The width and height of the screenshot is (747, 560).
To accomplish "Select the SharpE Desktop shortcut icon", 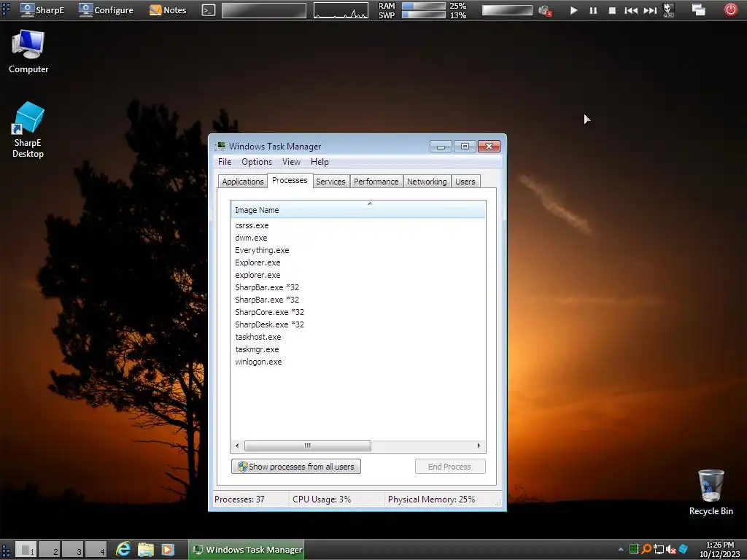I will [x=28, y=130].
